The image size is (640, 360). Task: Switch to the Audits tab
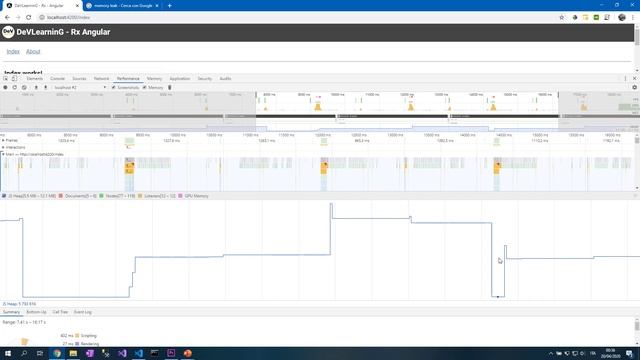coord(225,78)
